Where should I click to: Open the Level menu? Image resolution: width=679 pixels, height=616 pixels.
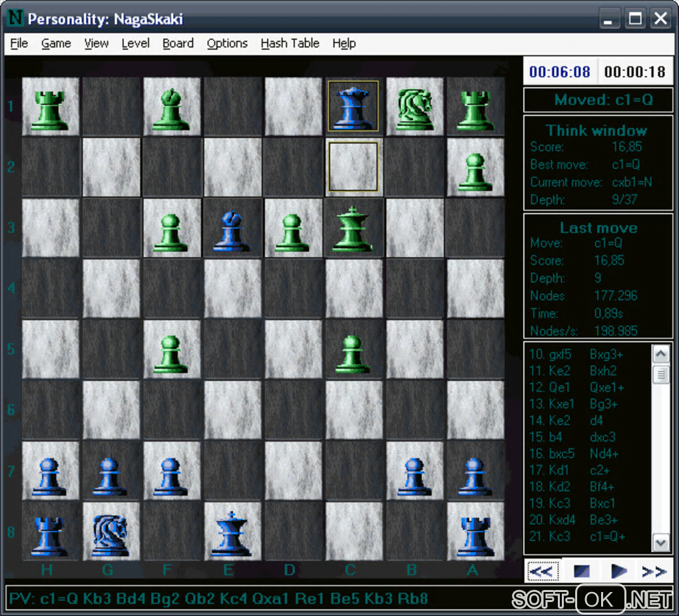135,43
